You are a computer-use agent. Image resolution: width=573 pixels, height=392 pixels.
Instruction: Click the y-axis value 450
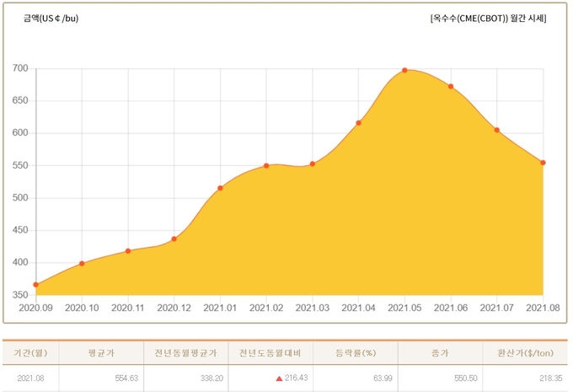coord(20,230)
